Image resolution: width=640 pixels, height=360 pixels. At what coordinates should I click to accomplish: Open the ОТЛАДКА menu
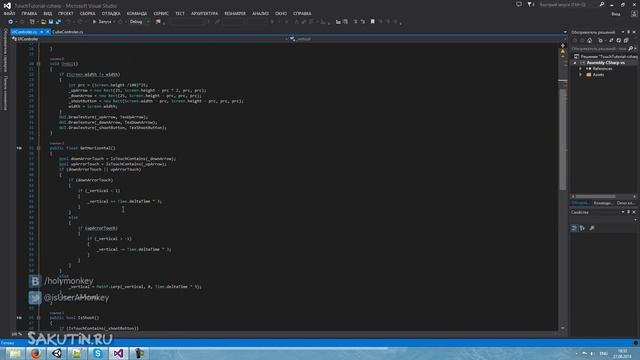(111, 13)
